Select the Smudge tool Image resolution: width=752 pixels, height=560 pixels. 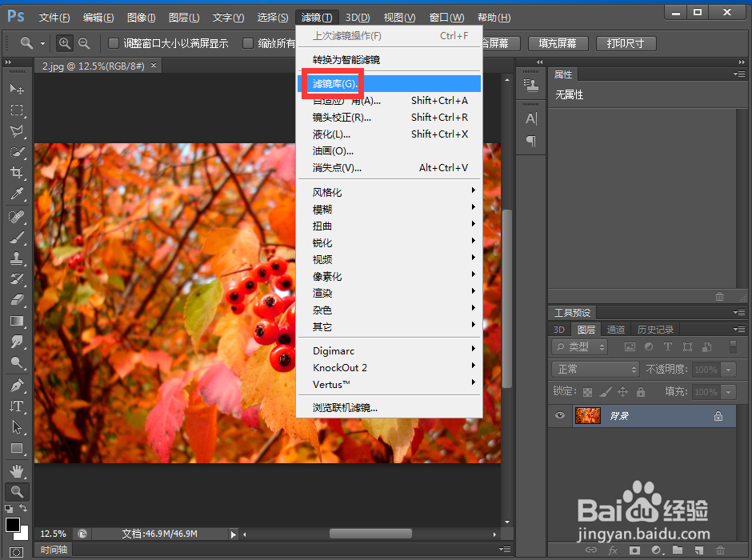click(x=17, y=342)
